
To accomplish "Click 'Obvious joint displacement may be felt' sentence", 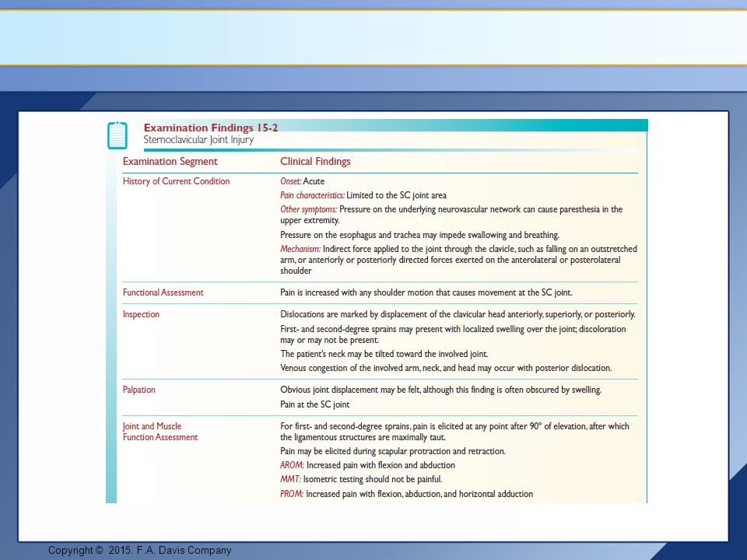I will pos(440,390).
